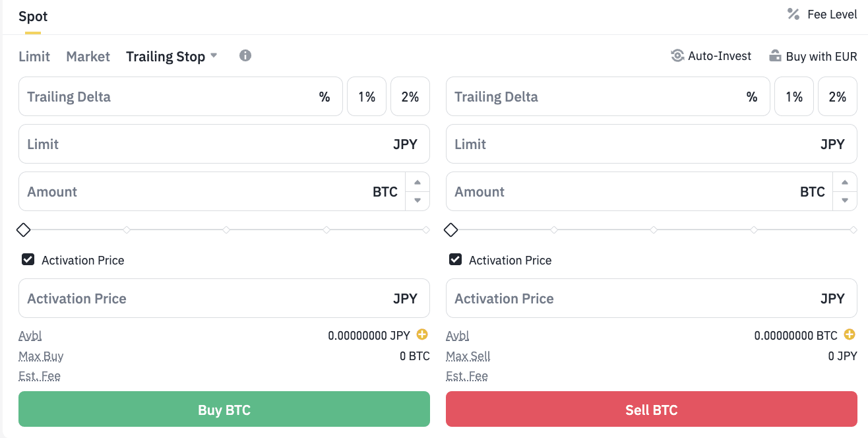Image resolution: width=868 pixels, height=438 pixels.
Task: Click the Trailing Stop info icon
Action: (x=245, y=55)
